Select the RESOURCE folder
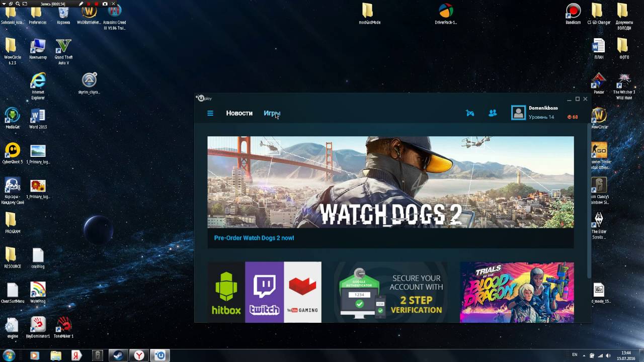This screenshot has height=362, width=644. [13, 258]
